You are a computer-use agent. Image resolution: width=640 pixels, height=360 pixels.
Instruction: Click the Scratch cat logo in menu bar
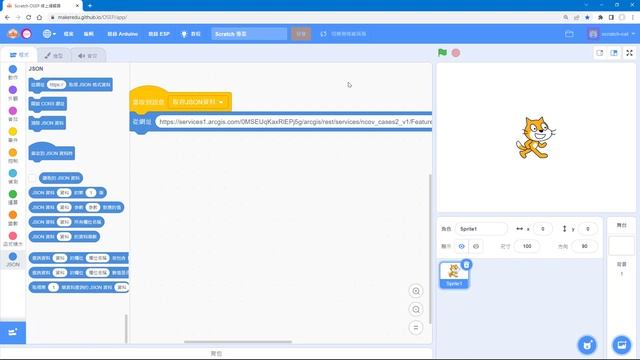click(13, 34)
